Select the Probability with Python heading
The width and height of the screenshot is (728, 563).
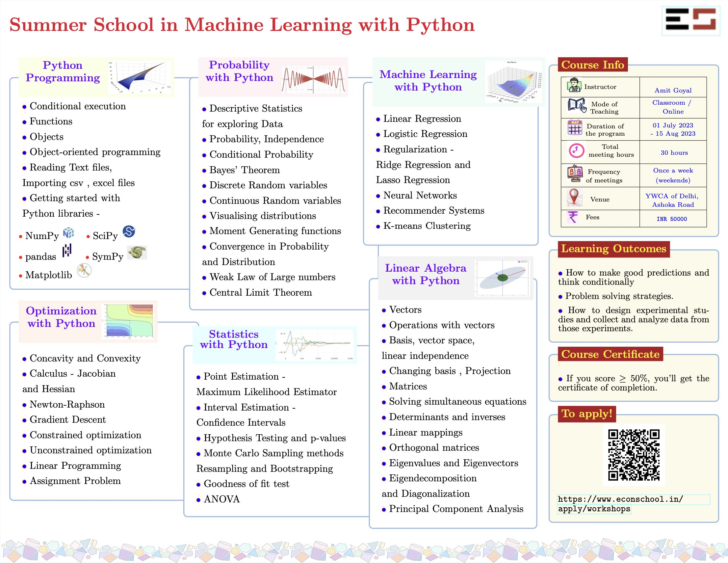coord(239,71)
